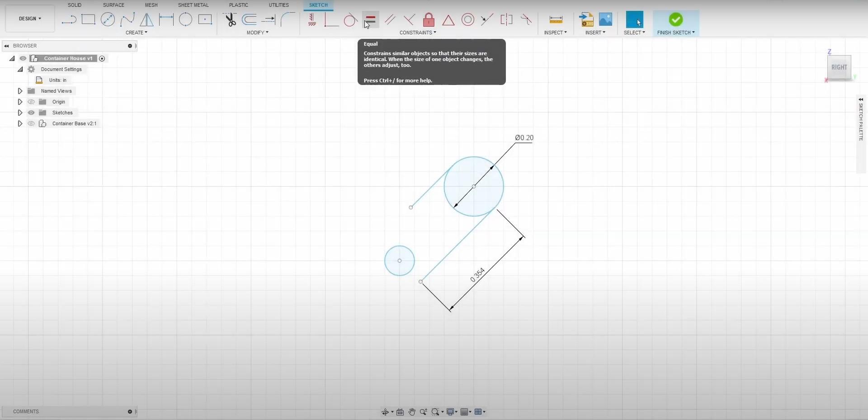Select the Line sketch tool
868x420 pixels.
(x=69, y=19)
